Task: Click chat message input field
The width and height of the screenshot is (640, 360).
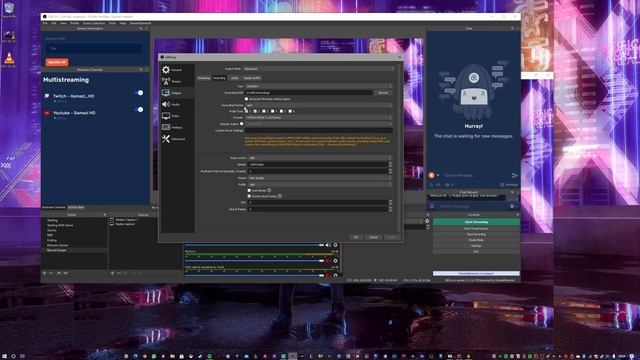Action: coord(475,176)
